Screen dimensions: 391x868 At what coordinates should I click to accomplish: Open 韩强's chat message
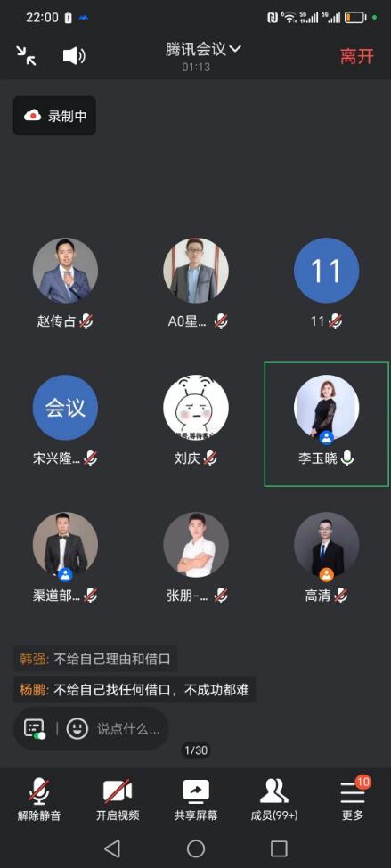95,659
